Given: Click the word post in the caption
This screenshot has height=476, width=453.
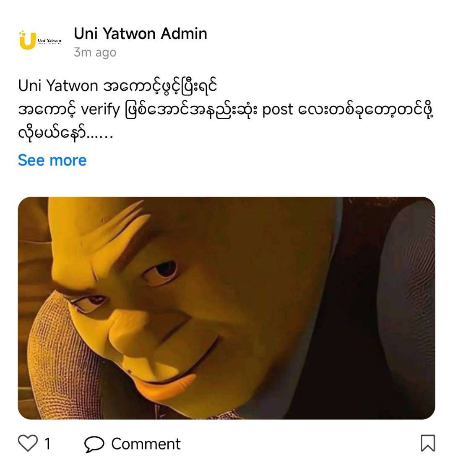Looking at the screenshot, I should (278, 110).
